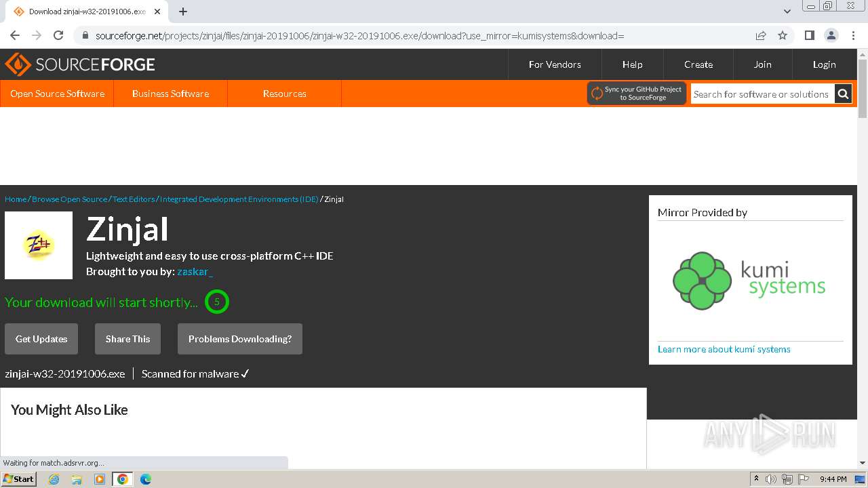Click the vertical scrollbar thumb
The image size is (868, 488).
tap(863, 89)
